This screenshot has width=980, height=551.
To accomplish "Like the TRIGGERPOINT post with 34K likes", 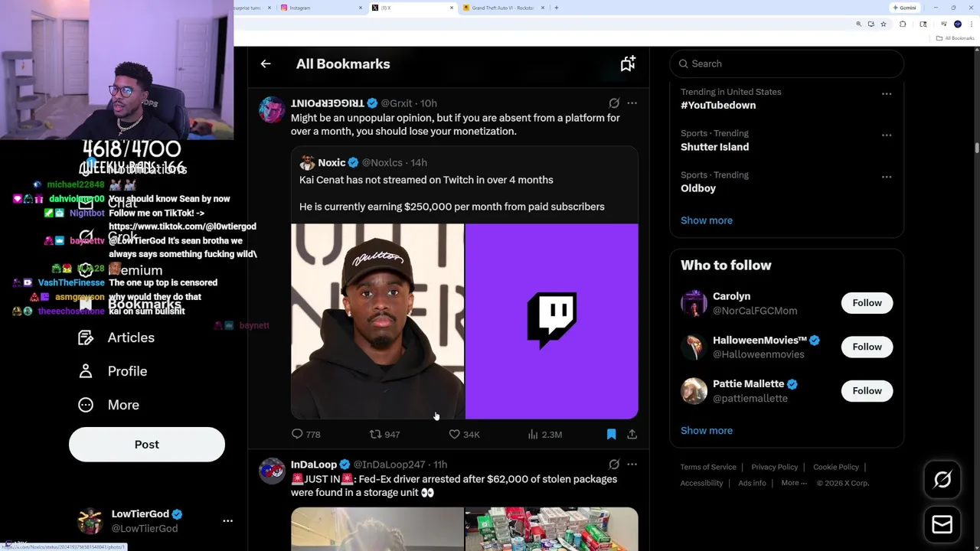I will 464,434.
